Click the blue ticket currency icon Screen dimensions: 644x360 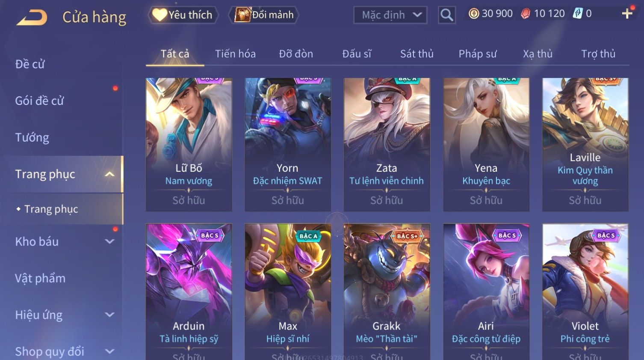point(578,14)
